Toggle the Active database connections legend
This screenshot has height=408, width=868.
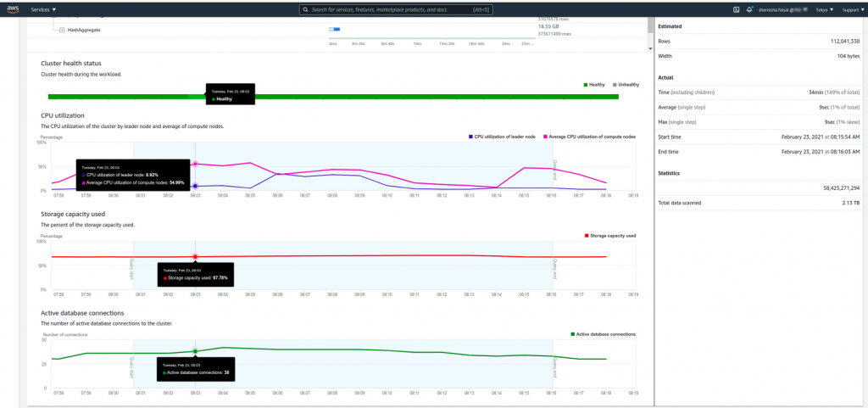pyautogui.click(x=603, y=334)
